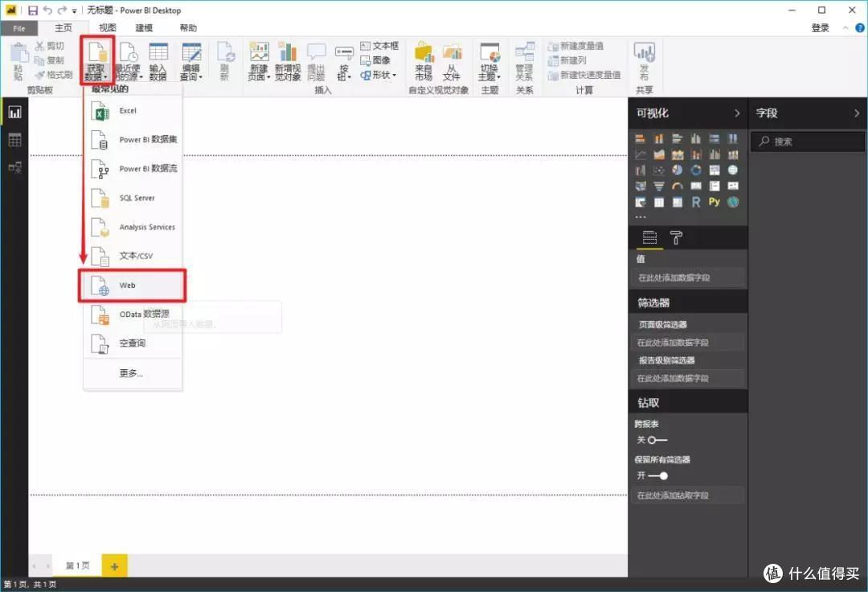The image size is (868, 592).
Task: Collapse the 字段 pane with its chevron
Action: [x=857, y=113]
